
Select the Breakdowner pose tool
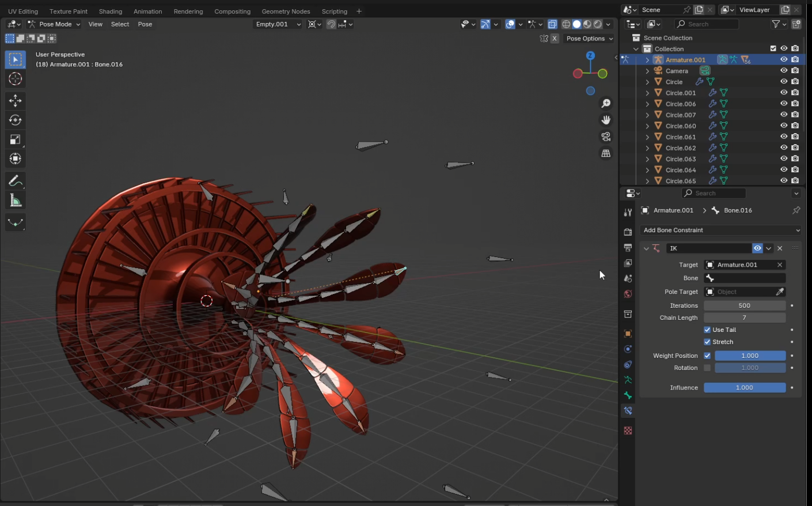[16, 222]
